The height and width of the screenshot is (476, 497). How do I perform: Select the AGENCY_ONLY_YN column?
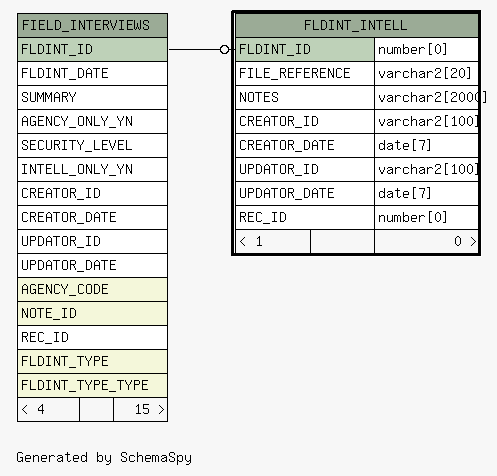click(92, 122)
